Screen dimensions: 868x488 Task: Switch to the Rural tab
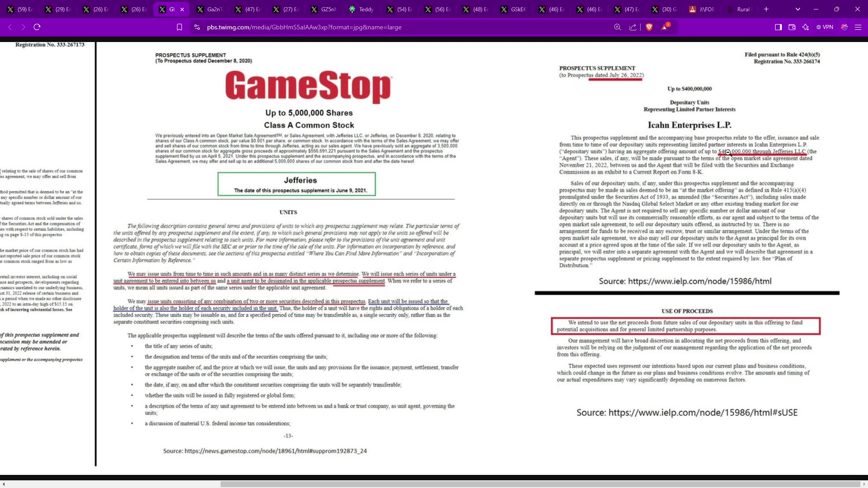[x=743, y=9]
